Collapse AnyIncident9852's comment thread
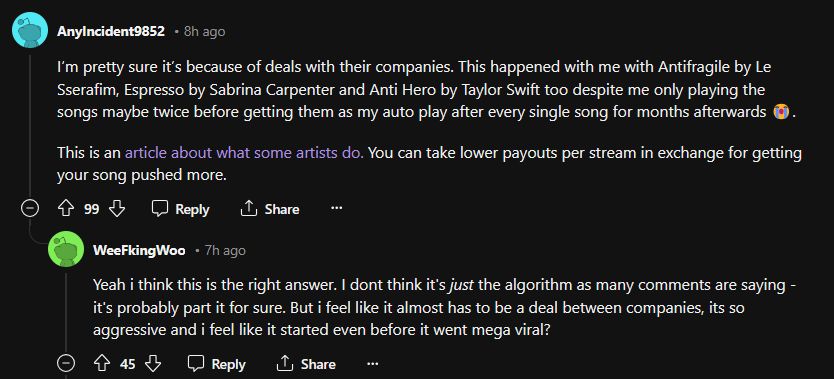This screenshot has width=834, height=379. click(x=30, y=209)
